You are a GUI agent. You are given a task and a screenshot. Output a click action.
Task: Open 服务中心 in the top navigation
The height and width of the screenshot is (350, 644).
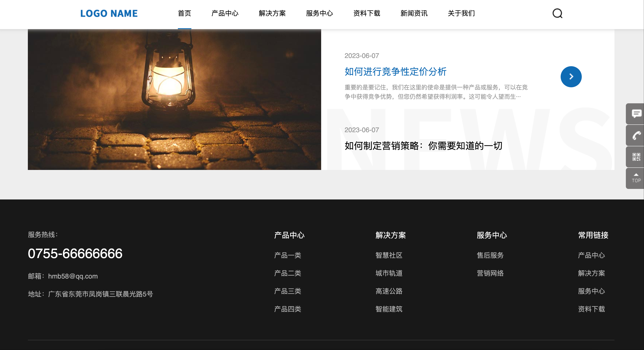(x=319, y=13)
